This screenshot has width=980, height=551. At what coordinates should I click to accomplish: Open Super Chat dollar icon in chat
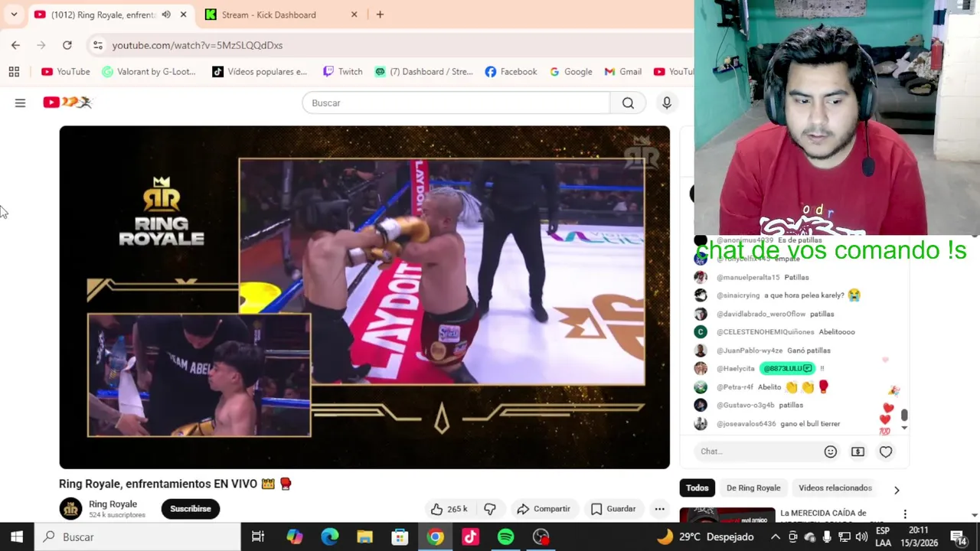[x=857, y=452]
